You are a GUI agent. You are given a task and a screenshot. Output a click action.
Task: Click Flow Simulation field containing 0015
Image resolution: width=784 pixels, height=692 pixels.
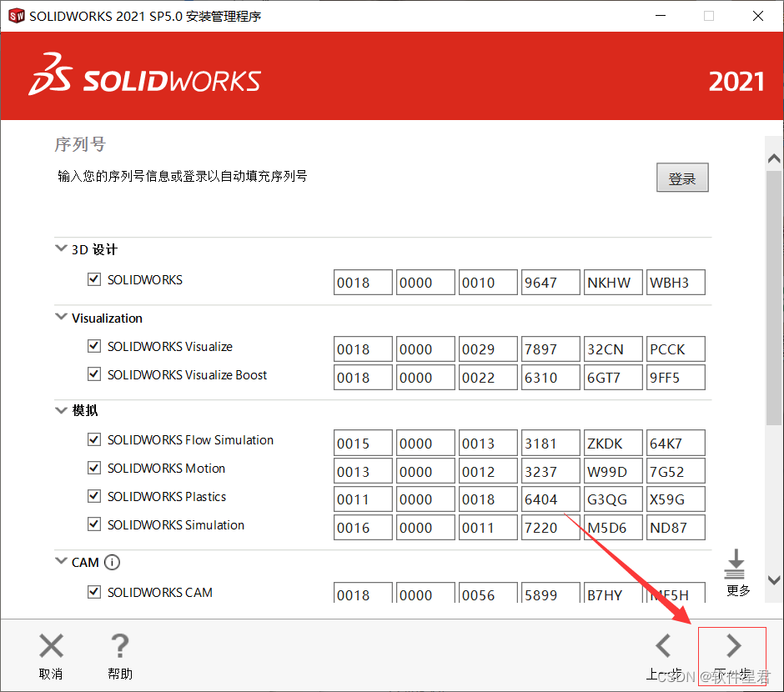click(x=363, y=443)
